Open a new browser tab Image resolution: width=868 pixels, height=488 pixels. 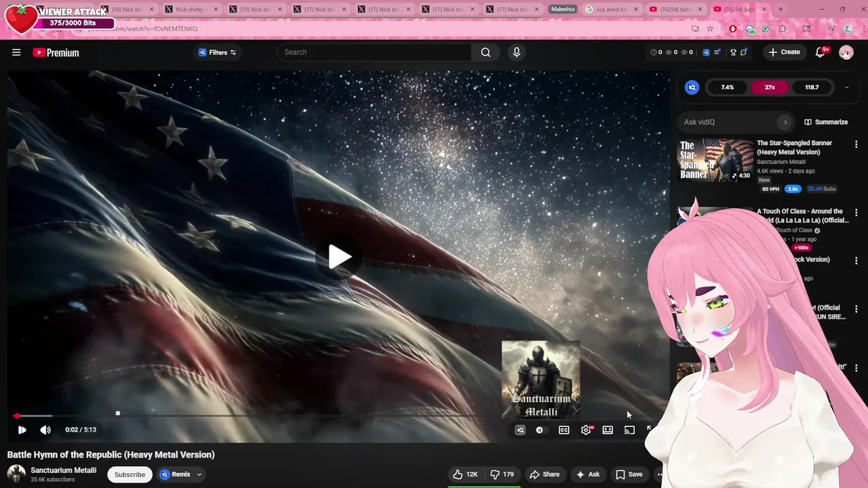[x=781, y=9]
